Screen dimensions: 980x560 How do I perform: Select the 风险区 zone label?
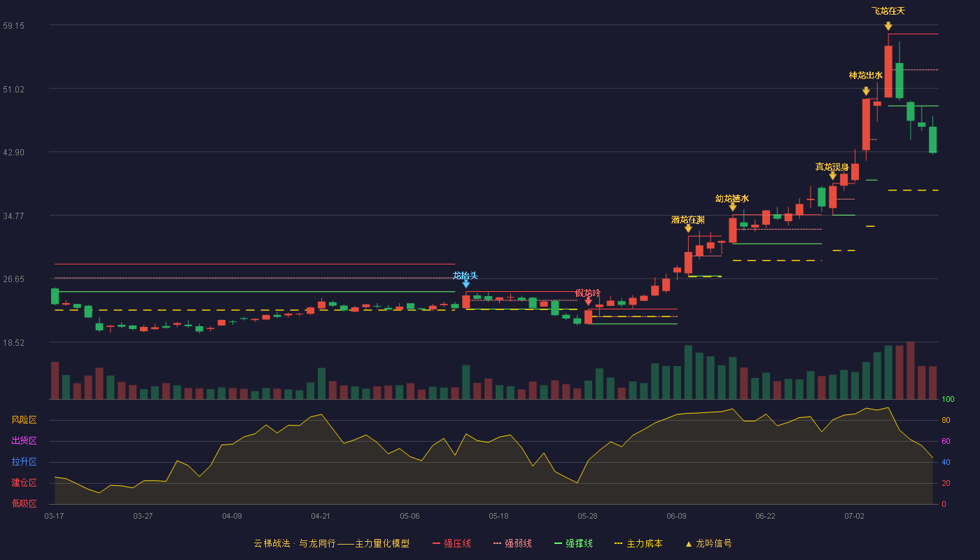(24, 420)
